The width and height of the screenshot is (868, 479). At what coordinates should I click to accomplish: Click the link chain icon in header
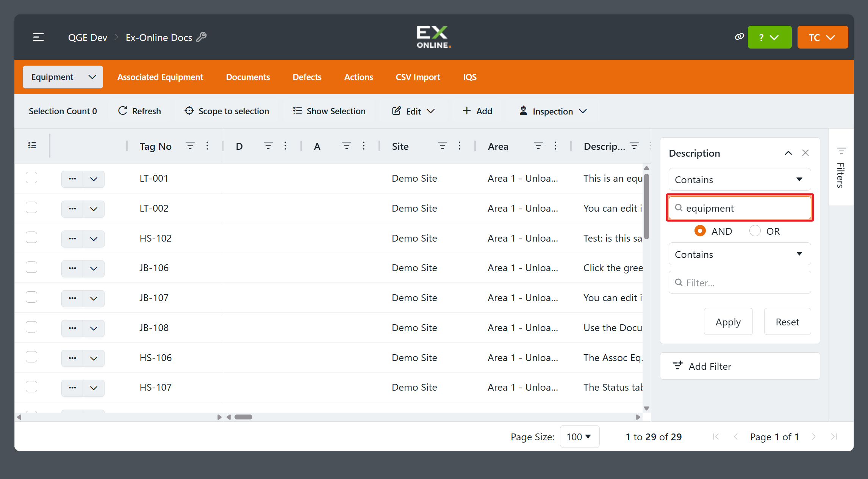click(x=739, y=37)
